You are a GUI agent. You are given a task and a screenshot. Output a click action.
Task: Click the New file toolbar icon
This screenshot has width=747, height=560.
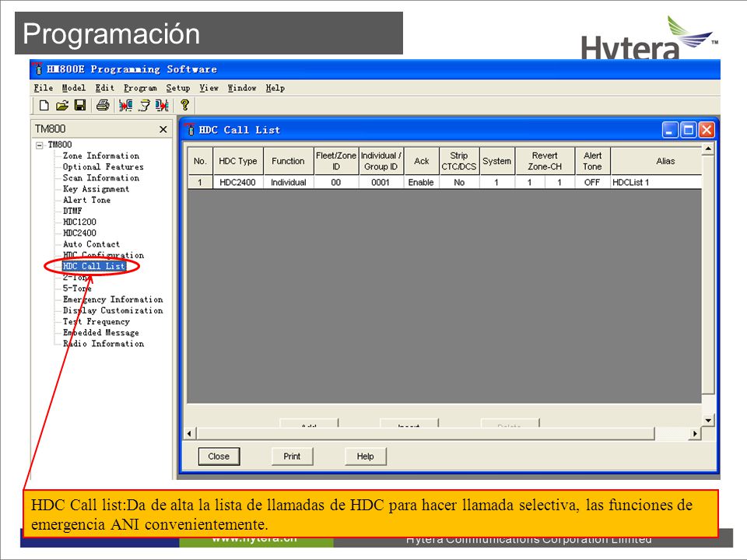pos(44,105)
